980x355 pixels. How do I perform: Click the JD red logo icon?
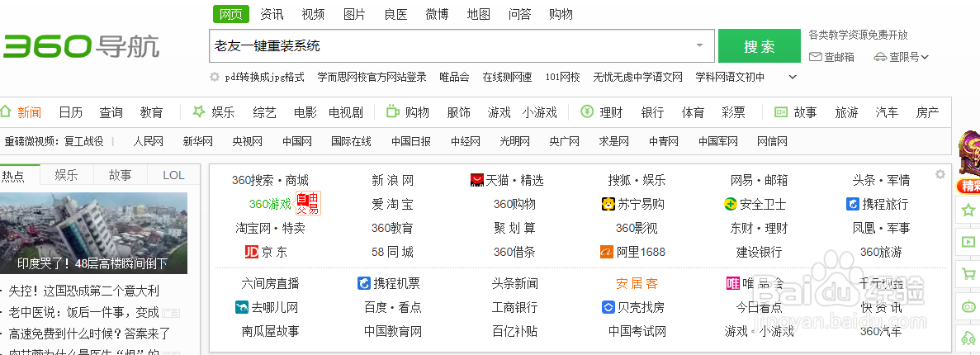[x=252, y=252]
